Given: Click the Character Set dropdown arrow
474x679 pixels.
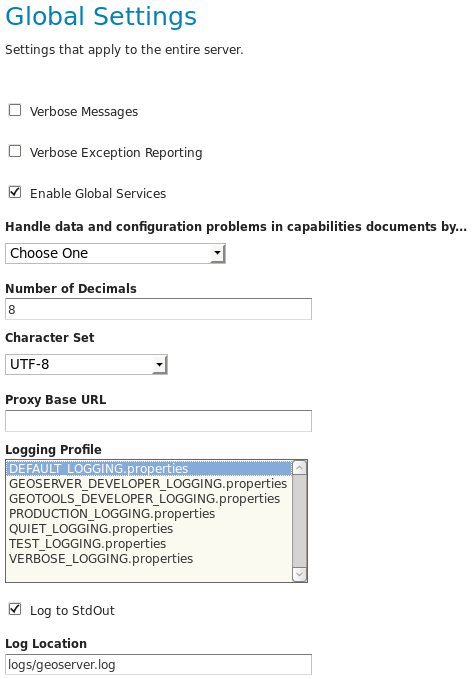Looking at the screenshot, I should pos(160,365).
